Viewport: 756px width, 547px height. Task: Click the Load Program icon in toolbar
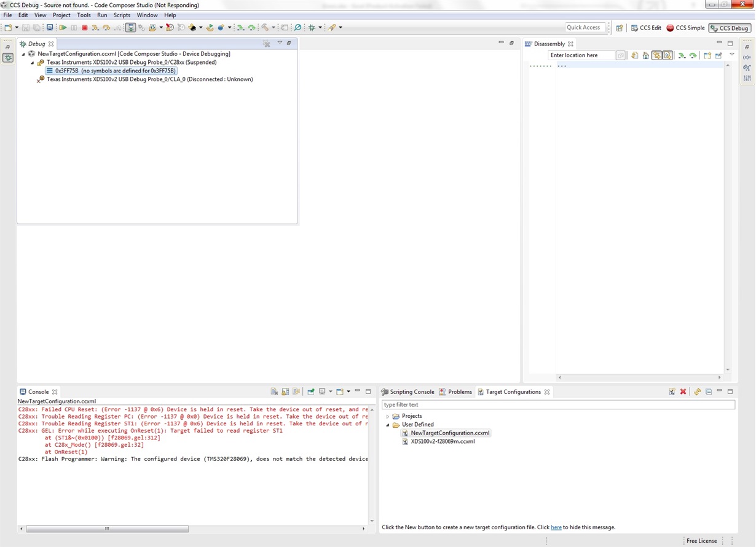[152, 28]
